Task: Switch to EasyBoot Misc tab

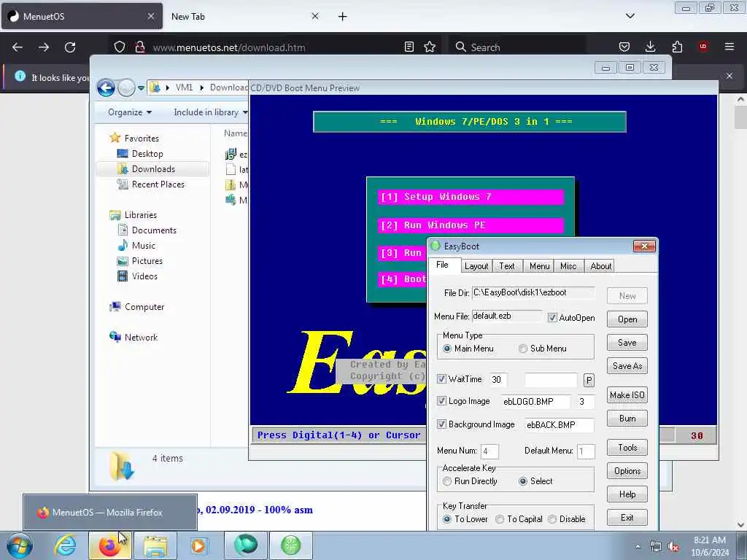Action: click(x=568, y=266)
